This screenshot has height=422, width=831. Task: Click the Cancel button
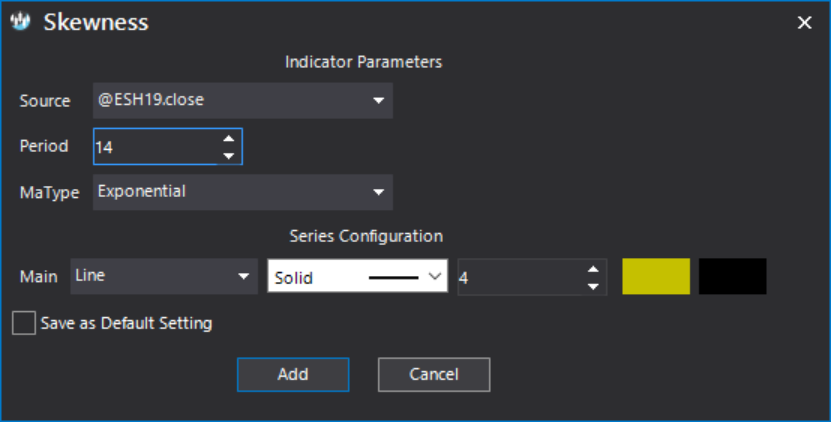pyautogui.click(x=434, y=374)
